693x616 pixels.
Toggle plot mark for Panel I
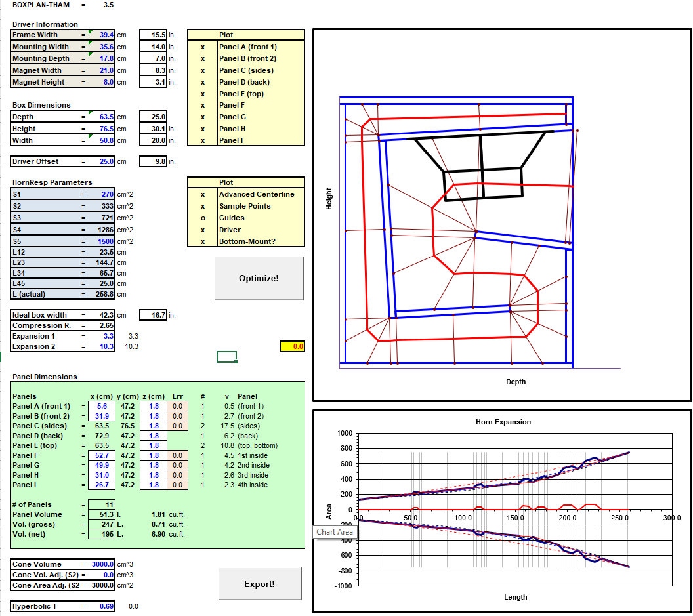pos(203,140)
